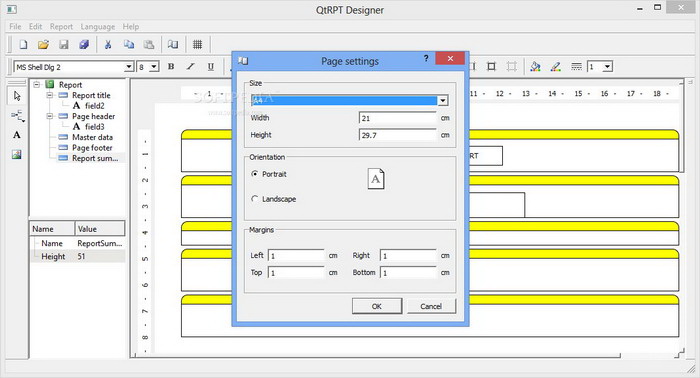Maximize the QtRPT Designer window

(x=658, y=8)
